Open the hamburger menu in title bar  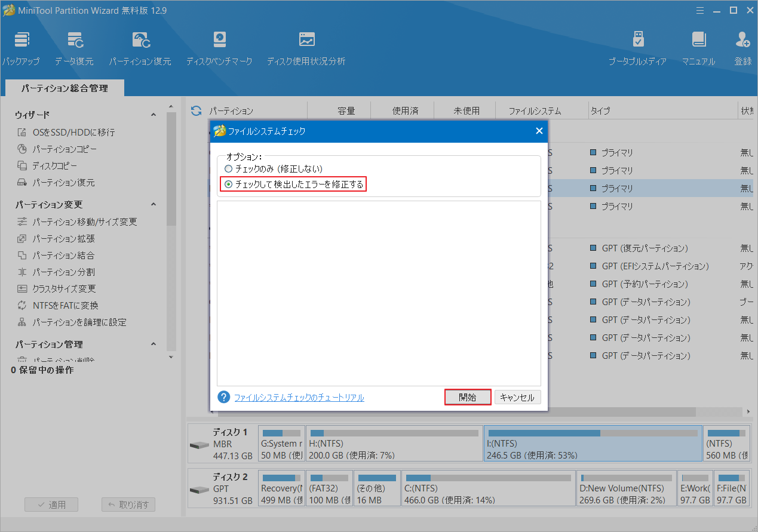pos(701,10)
